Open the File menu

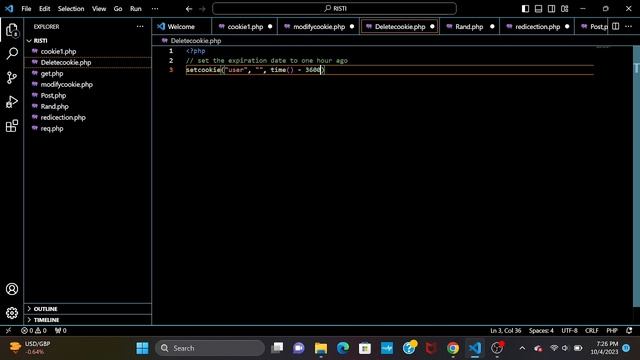tap(26, 9)
